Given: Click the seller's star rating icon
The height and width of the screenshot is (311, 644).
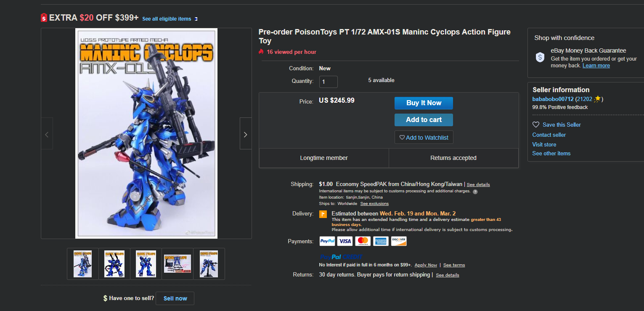Looking at the screenshot, I should (597, 99).
